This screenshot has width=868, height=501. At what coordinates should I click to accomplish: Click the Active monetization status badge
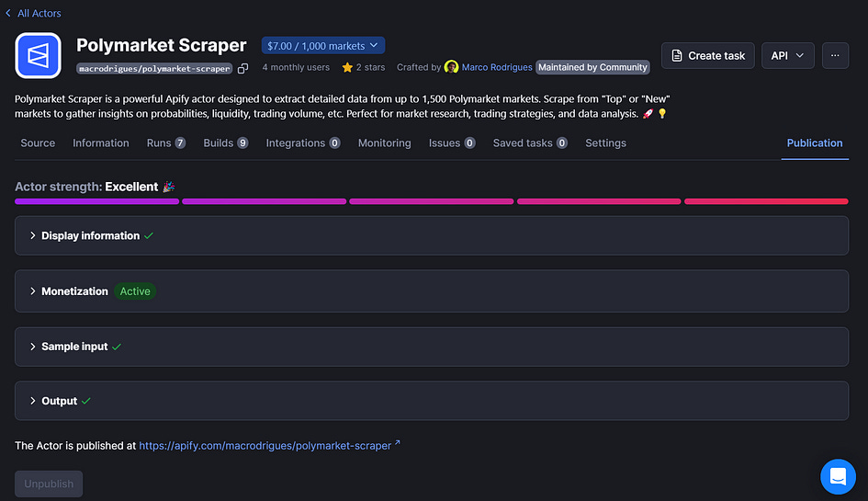click(x=134, y=291)
